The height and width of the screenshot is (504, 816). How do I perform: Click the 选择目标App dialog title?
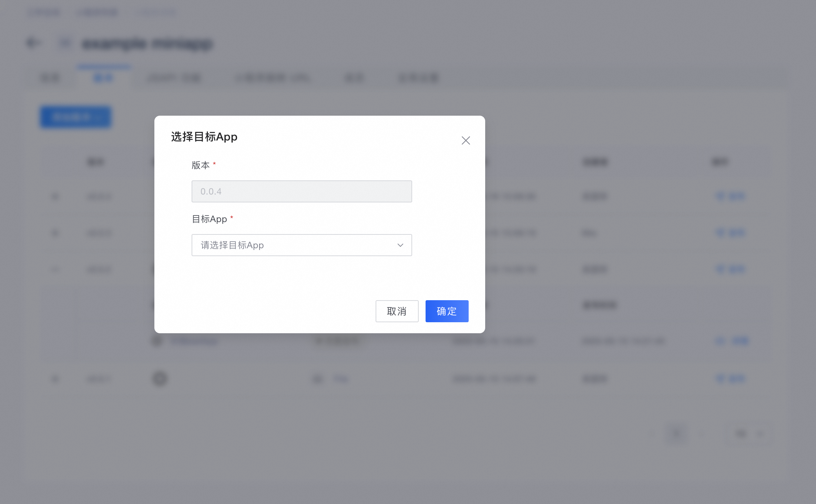click(x=204, y=137)
